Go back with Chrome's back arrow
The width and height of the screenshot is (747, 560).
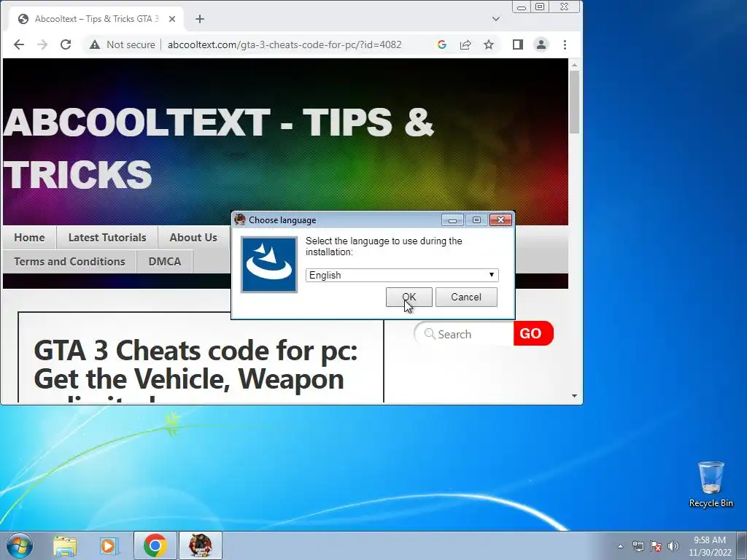tap(19, 44)
